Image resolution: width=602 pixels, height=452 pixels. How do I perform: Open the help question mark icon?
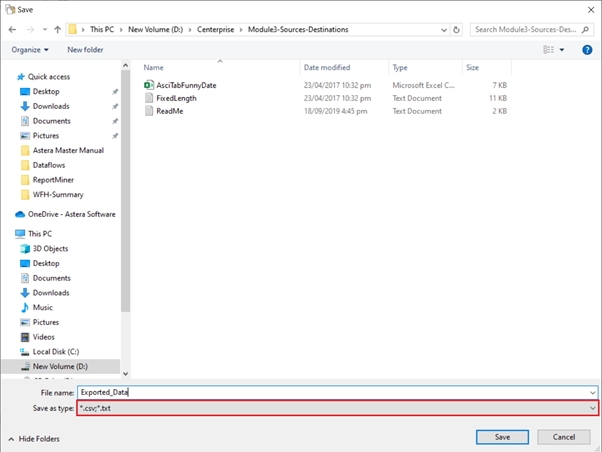pos(587,49)
